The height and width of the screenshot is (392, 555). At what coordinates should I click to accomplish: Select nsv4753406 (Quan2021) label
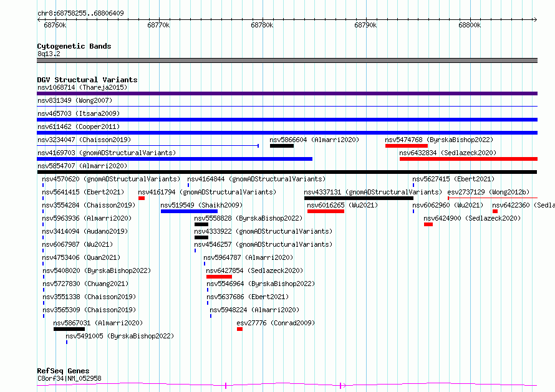tap(81, 257)
